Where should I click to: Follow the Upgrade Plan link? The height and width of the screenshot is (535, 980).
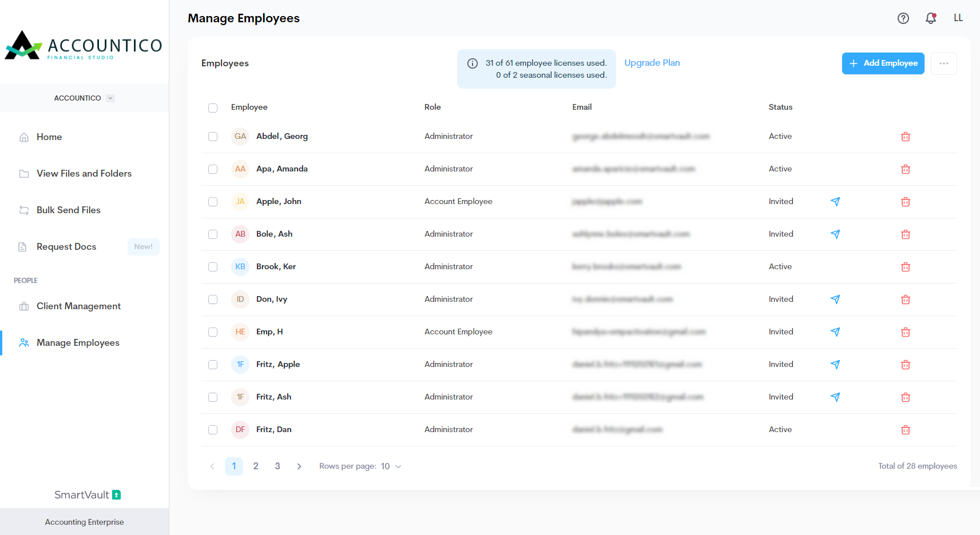pyautogui.click(x=652, y=63)
